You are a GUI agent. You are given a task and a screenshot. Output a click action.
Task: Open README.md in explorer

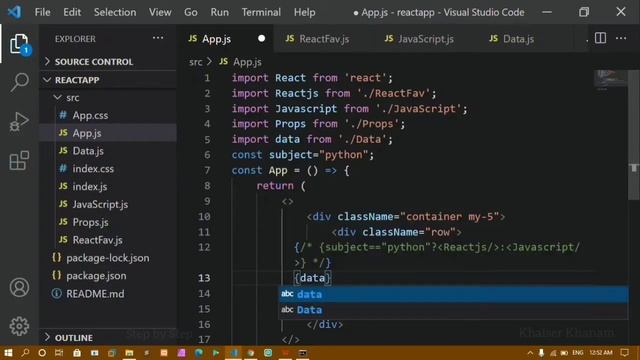(108, 293)
